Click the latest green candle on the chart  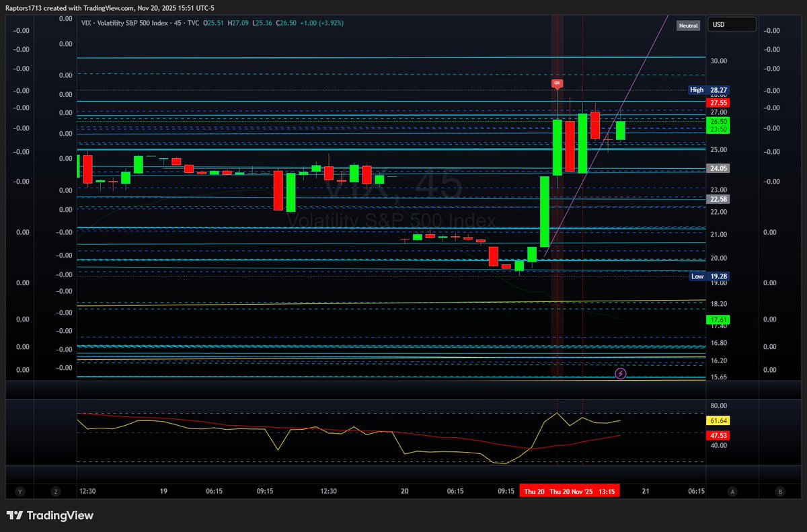pos(621,130)
